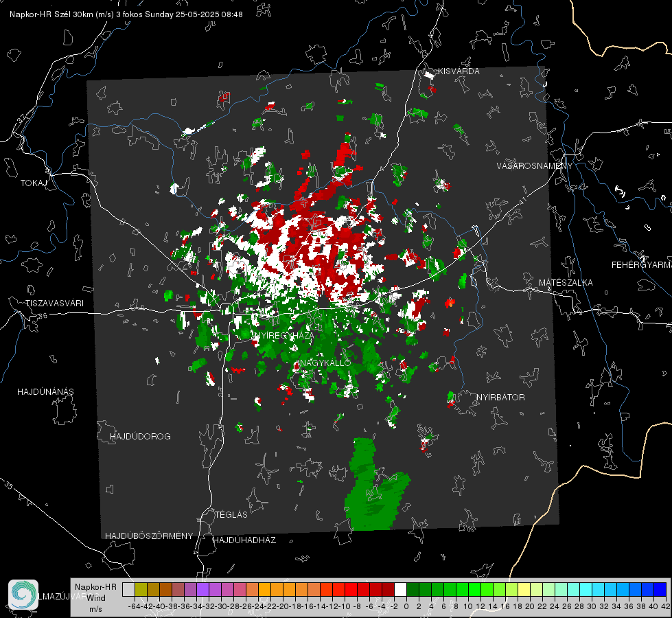The width and height of the screenshot is (672, 618).
Task: Click the road number 35 label
Action: 8,485
